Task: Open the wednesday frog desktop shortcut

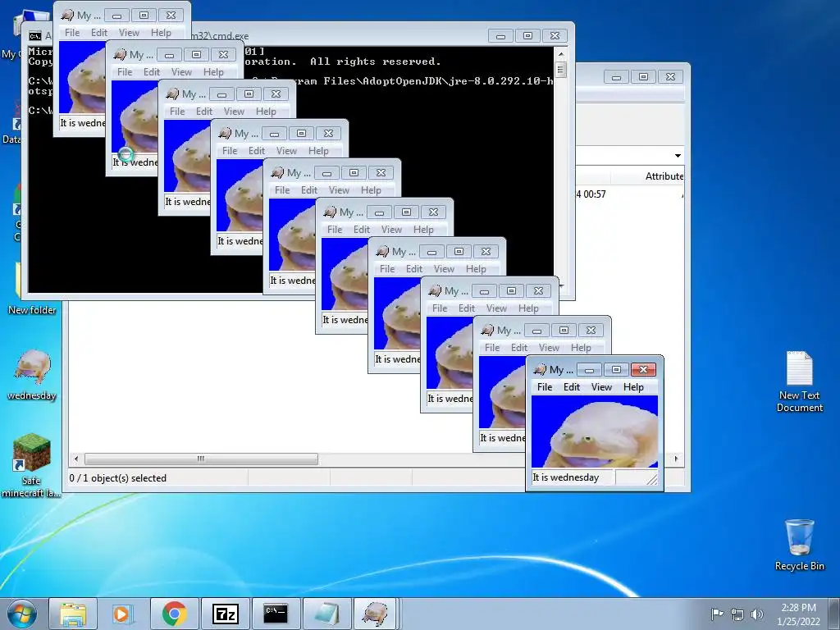Action: (32, 375)
